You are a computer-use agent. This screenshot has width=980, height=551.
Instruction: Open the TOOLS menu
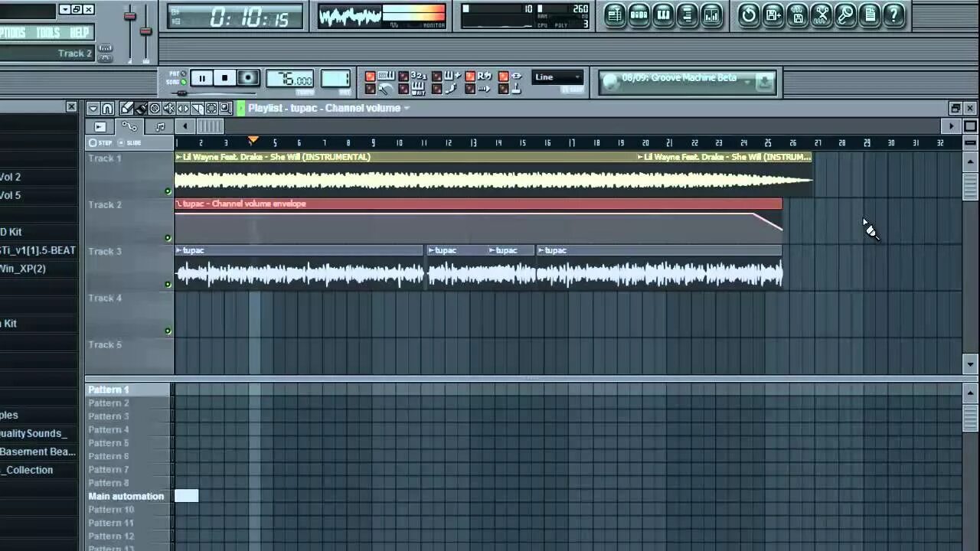[x=47, y=32]
